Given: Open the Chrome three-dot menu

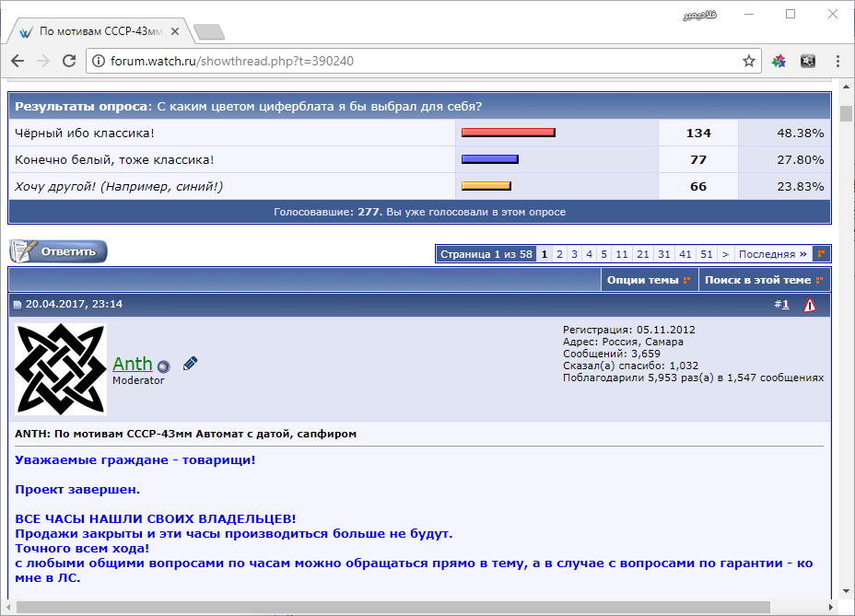Looking at the screenshot, I should click(837, 62).
